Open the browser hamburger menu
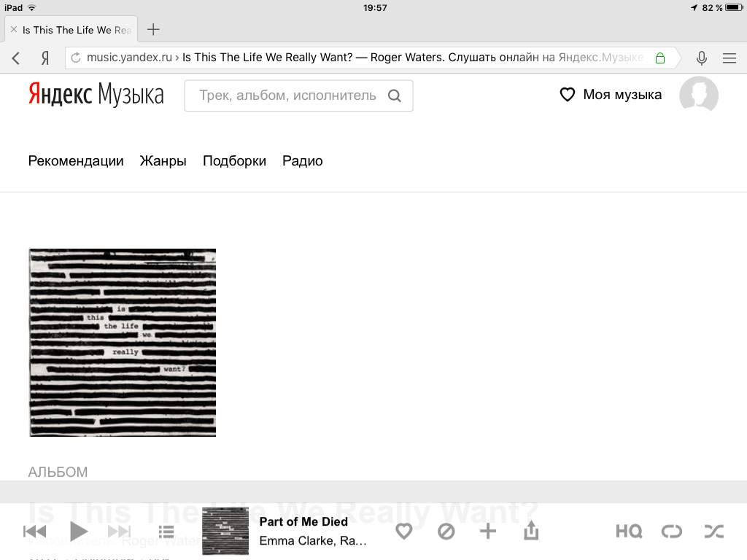 pyautogui.click(x=729, y=58)
